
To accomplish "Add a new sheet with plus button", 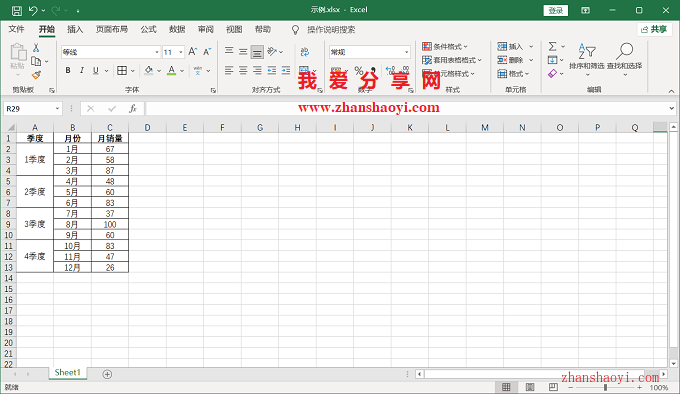I will click(107, 374).
